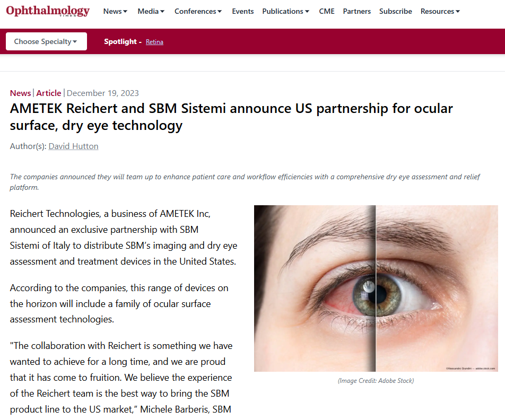Open author David Hutton's profile

(x=73, y=146)
